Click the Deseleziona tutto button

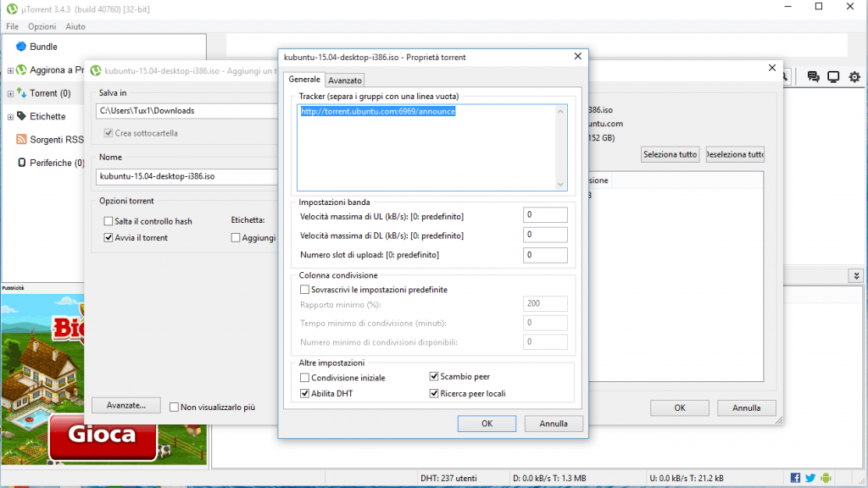click(x=735, y=154)
